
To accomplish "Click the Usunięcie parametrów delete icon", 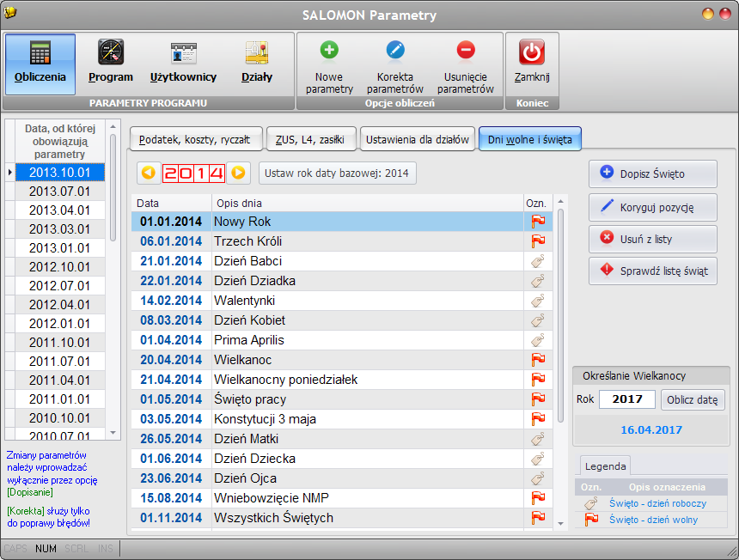I will [466, 50].
